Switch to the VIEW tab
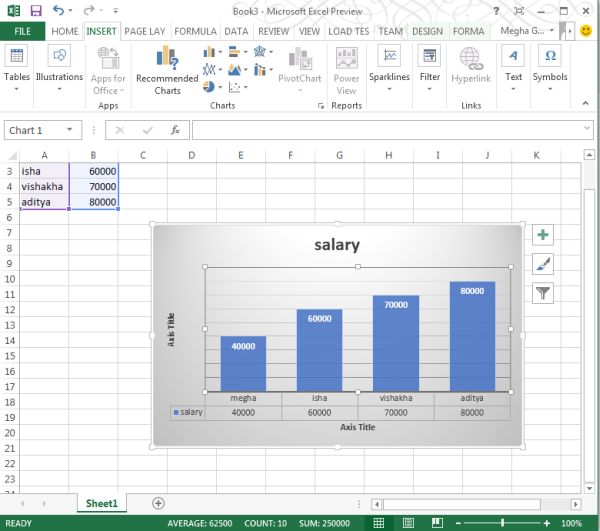This screenshot has width=600, height=531. click(309, 31)
